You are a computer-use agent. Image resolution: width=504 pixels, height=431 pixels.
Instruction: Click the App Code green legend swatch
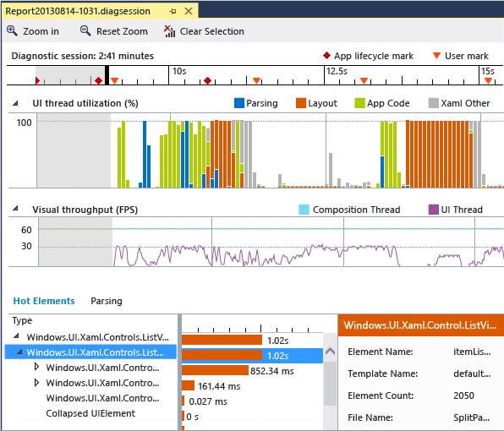pyautogui.click(x=359, y=103)
